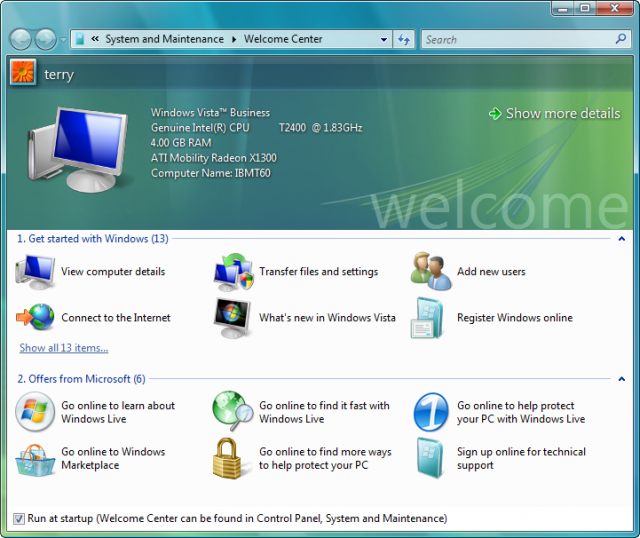
Task: Minimize the Welcome Center window
Action: click(x=563, y=8)
